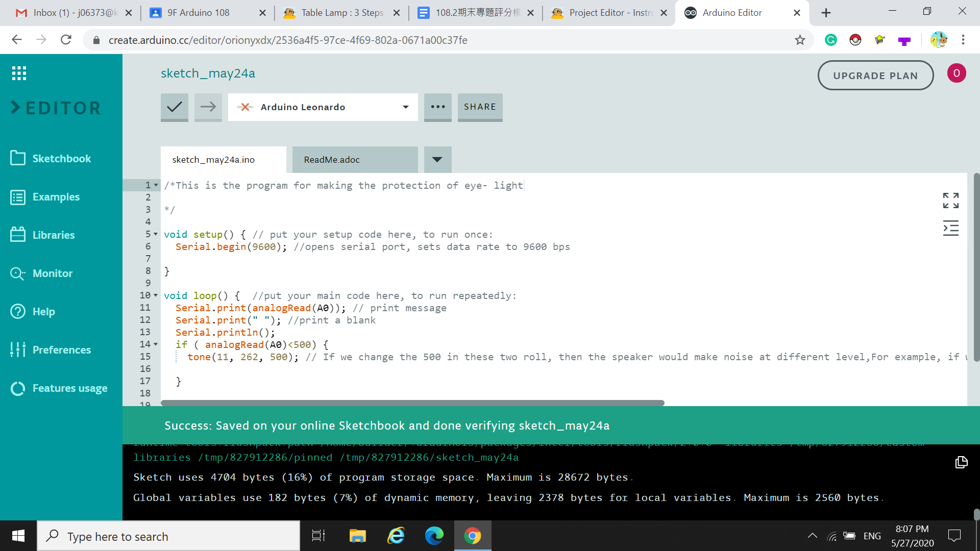Click the UPGRADE PLAN button
980x551 pixels.
point(875,76)
